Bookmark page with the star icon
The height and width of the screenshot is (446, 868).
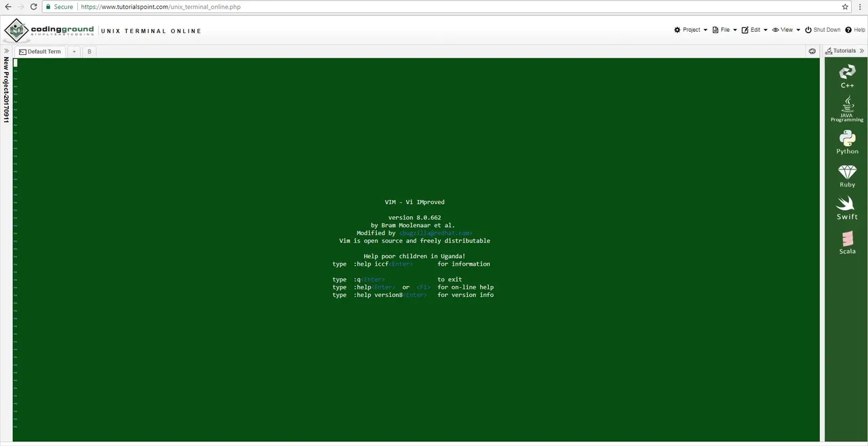[845, 7]
